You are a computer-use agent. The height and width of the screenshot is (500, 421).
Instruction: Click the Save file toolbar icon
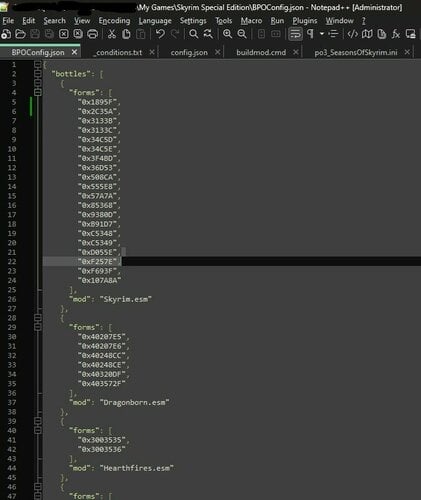click(35, 34)
